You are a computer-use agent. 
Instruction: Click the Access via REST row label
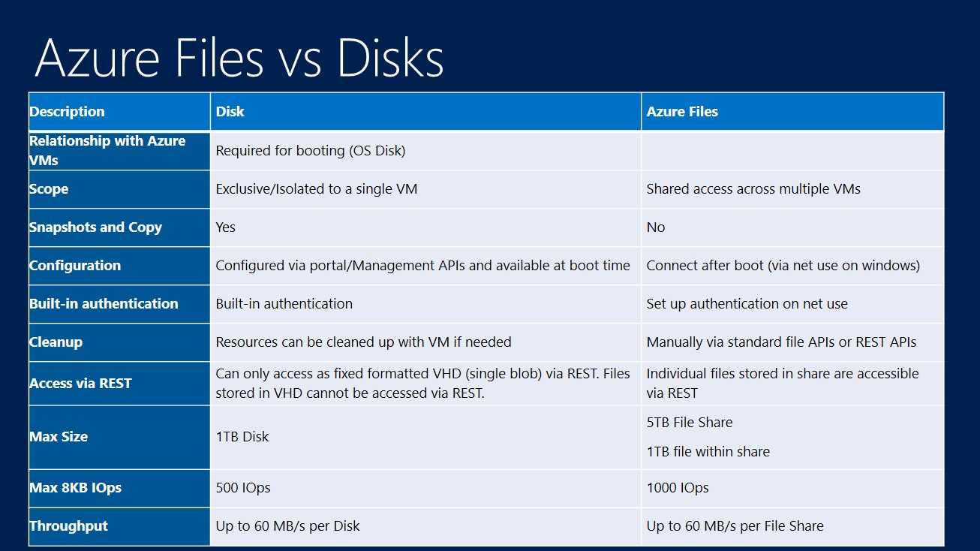(x=80, y=384)
